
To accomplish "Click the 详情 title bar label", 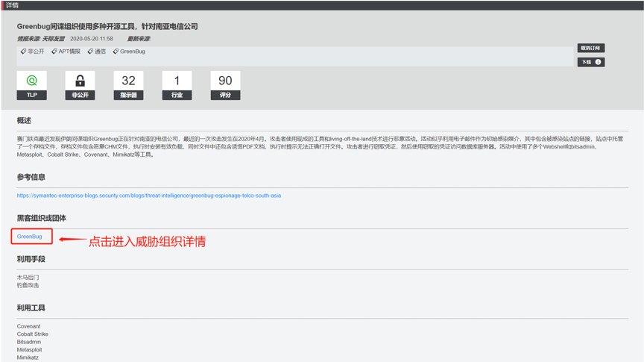I will [x=12, y=5].
